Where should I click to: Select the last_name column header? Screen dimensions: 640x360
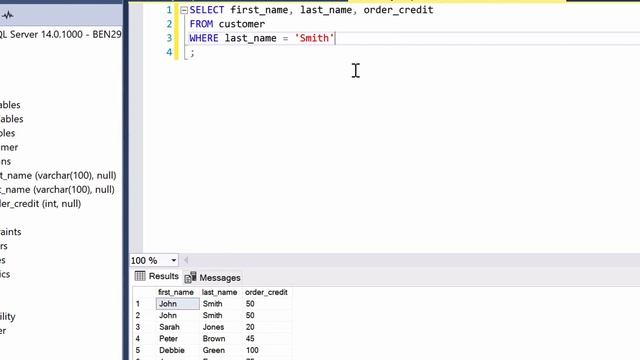tap(219, 292)
